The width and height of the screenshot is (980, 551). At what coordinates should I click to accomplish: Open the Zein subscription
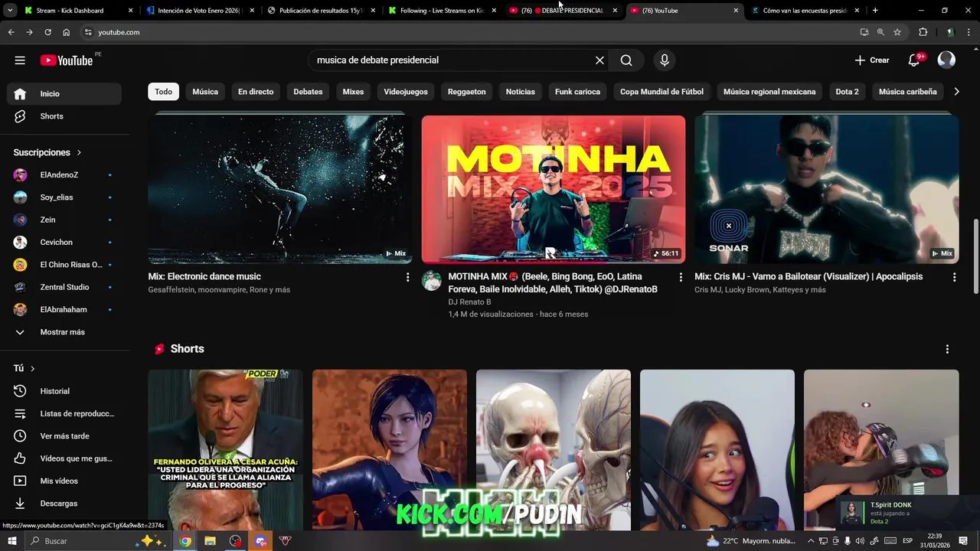(x=64, y=220)
